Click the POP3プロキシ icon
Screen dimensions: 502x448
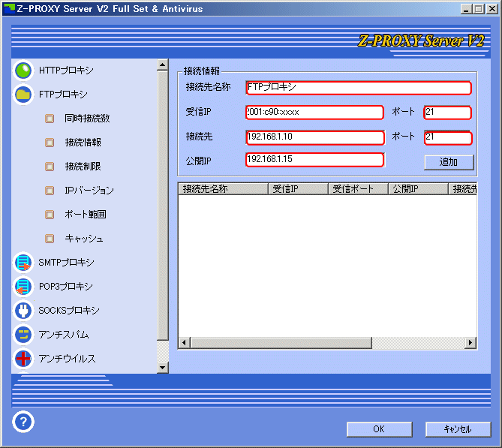(23, 287)
